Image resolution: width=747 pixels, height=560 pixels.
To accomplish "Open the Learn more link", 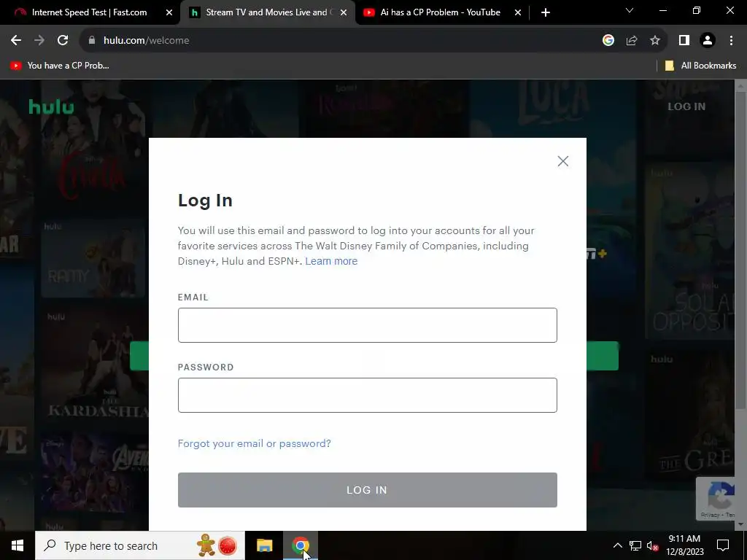I will click(x=331, y=261).
